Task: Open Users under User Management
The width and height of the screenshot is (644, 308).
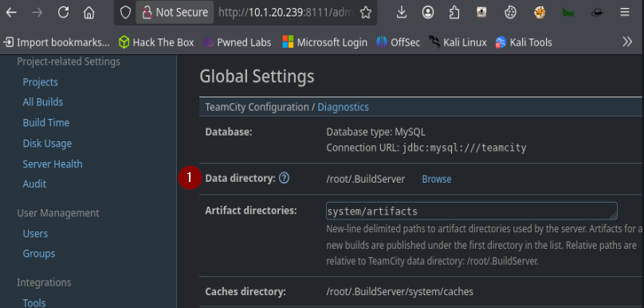Action: click(35, 234)
